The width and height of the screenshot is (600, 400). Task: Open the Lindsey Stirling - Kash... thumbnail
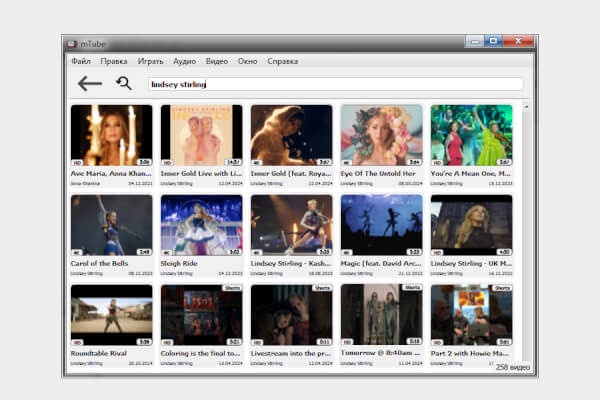(x=292, y=225)
